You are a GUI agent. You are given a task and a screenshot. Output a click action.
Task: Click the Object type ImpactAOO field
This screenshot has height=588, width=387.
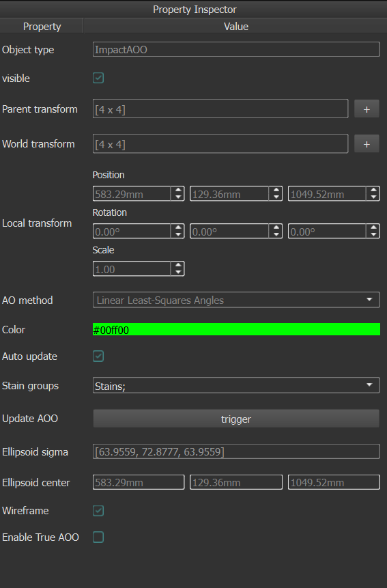click(236, 49)
